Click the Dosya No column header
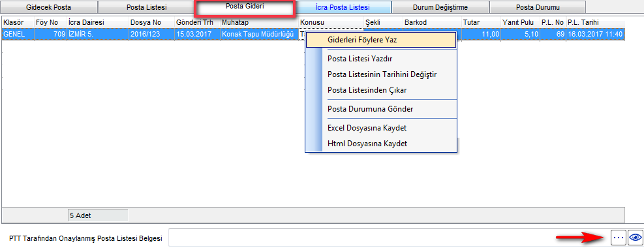644x250 pixels. tap(151, 23)
